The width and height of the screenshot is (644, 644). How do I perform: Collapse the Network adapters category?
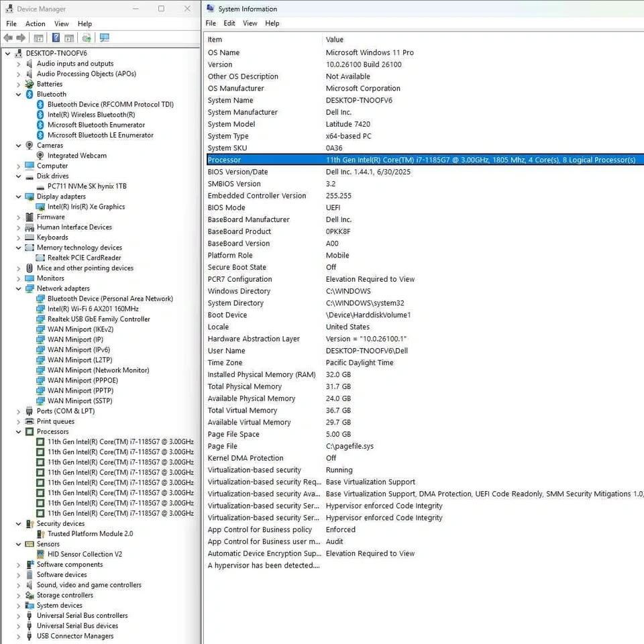tap(19, 288)
